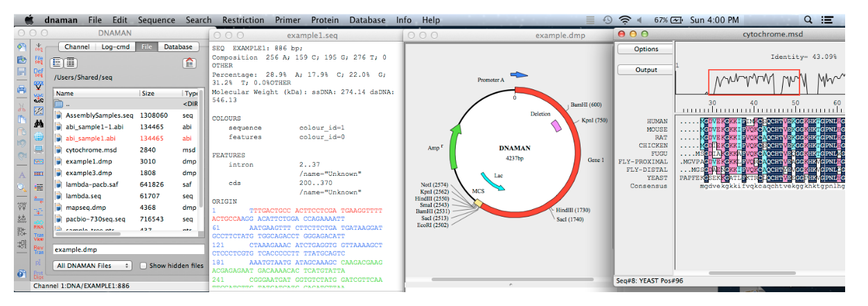868x306 pixels.
Task: Click the new document icon in DNAMAN toolbar
Action: 21,47
